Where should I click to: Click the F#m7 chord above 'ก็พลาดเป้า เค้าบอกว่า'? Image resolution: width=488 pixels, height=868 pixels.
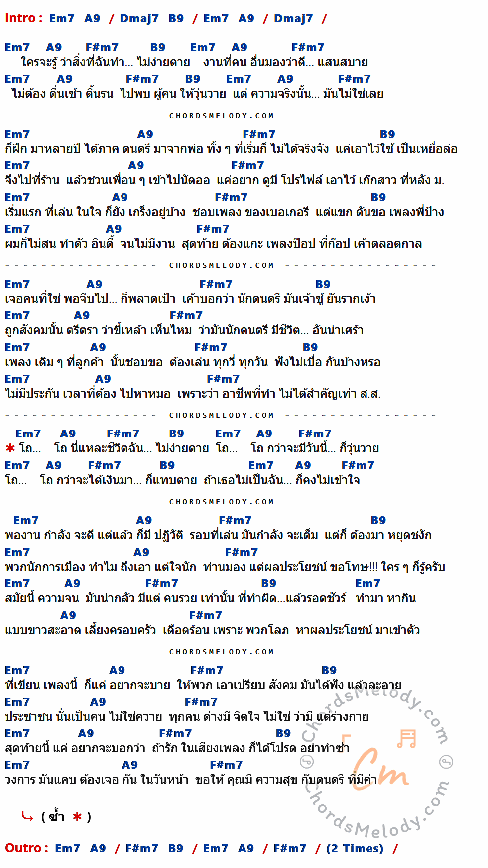coord(216,284)
